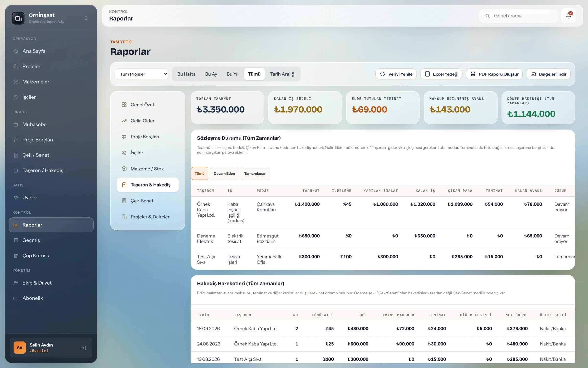Click the Raporlar icon in the sidebar

coord(16,225)
